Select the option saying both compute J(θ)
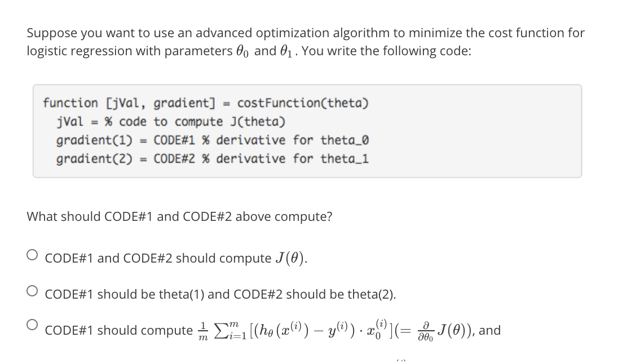Screen dimensions: 618x364 (32, 255)
